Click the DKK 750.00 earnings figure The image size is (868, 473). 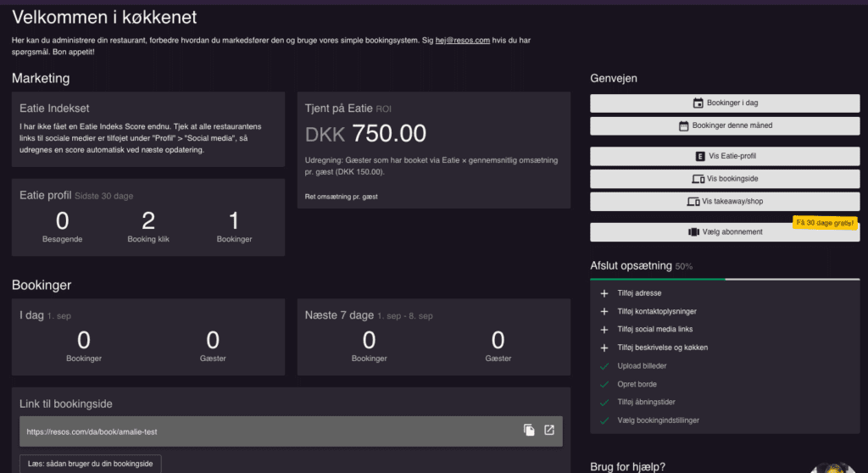click(x=365, y=133)
